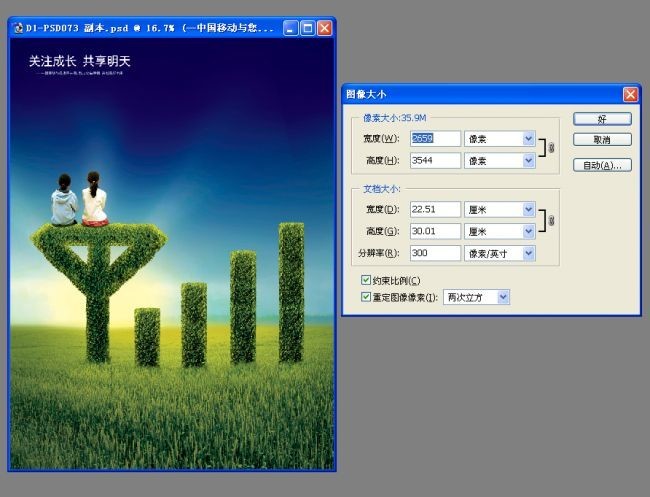Click the 文档大小 group label
Image resolution: width=650 pixels, height=497 pixels.
[x=381, y=189]
